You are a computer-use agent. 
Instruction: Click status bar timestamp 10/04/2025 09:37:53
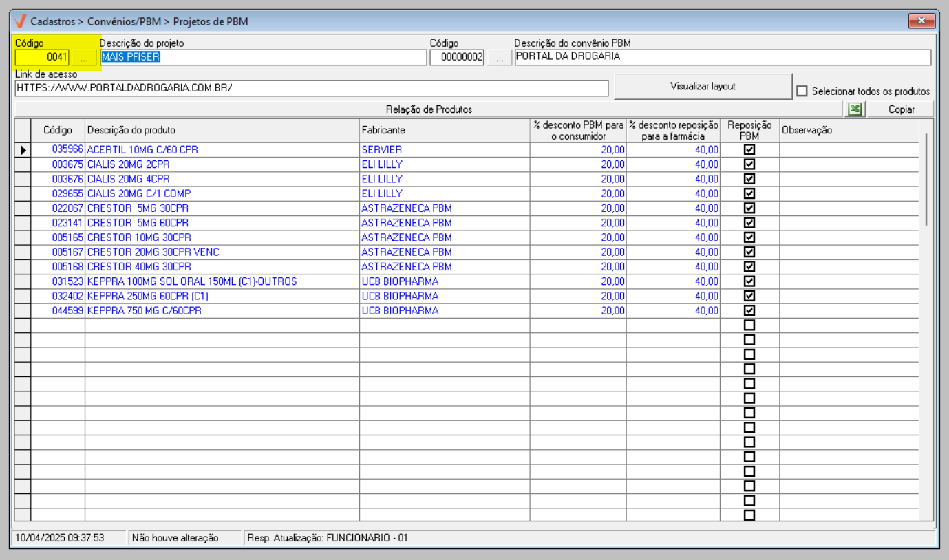(x=60, y=537)
